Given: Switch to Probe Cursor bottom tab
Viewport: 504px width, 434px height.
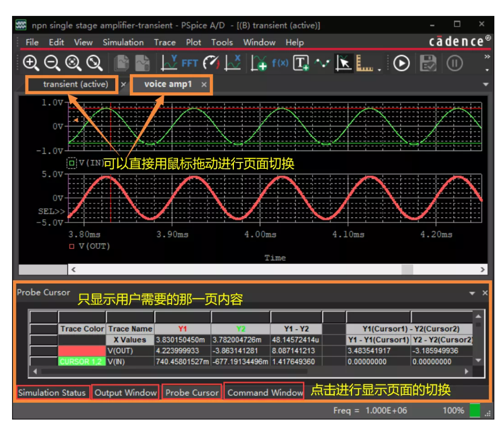Looking at the screenshot, I should click(x=192, y=393).
